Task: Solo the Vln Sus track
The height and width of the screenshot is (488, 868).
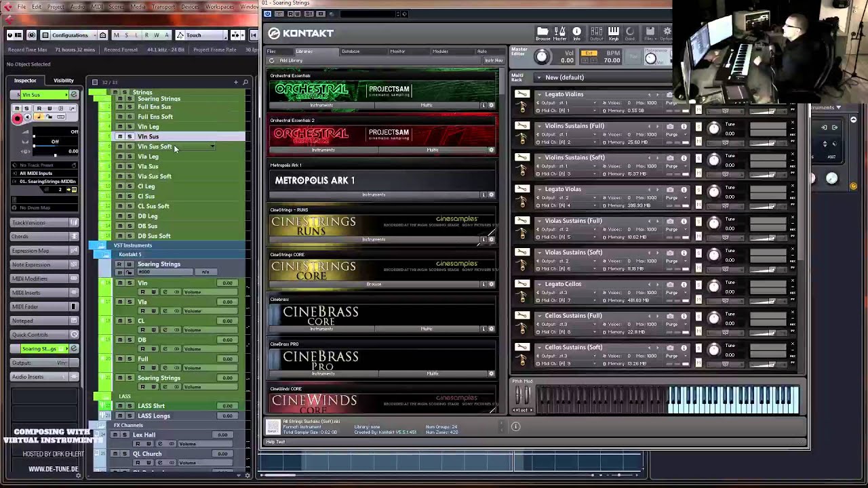Action: [x=130, y=136]
